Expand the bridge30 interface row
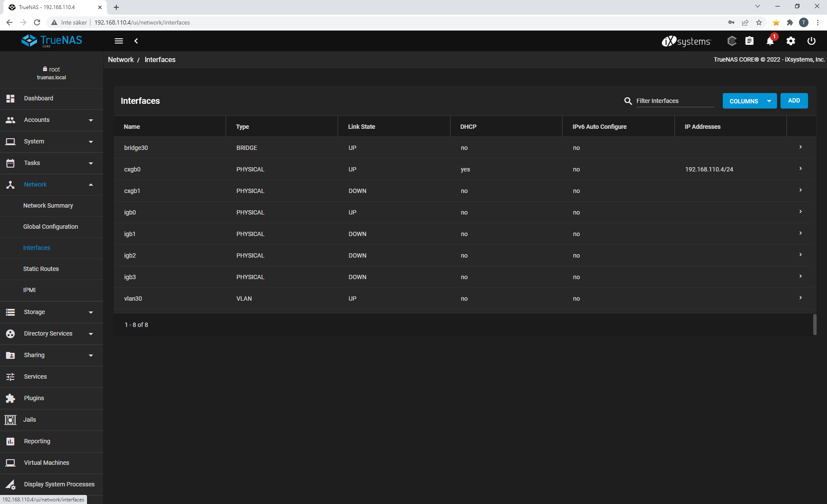 [x=800, y=147]
